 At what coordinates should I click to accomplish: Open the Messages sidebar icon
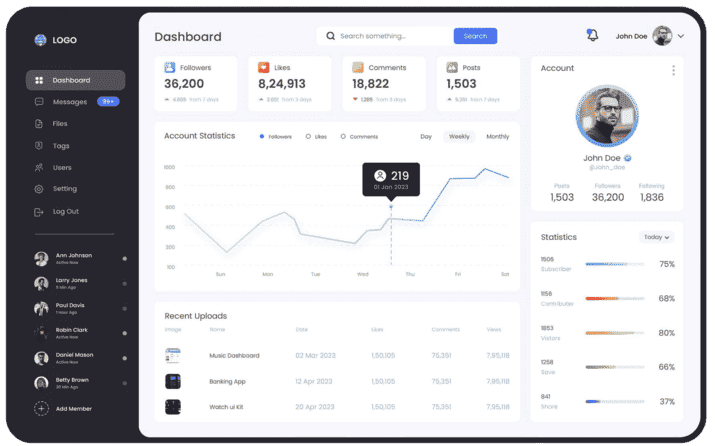point(39,102)
